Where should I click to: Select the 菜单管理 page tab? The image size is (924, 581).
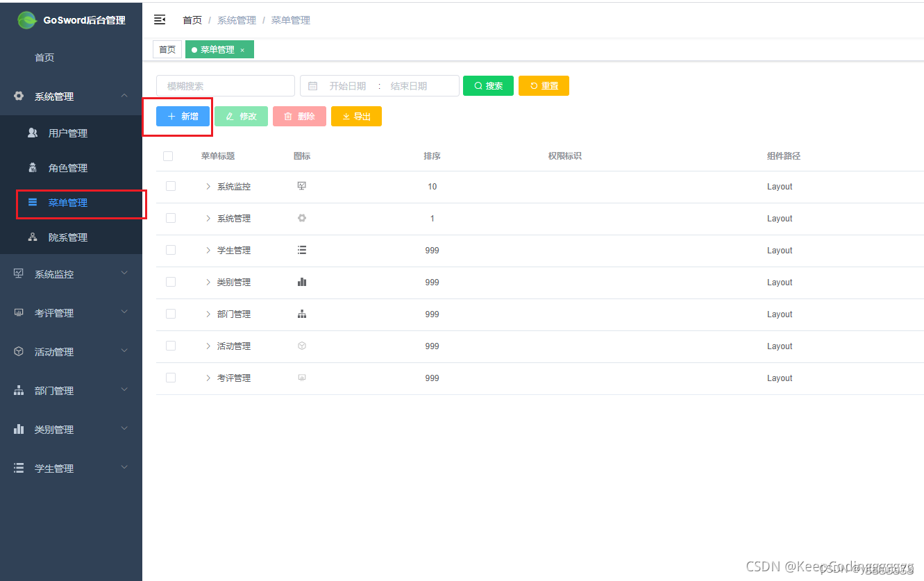(219, 49)
